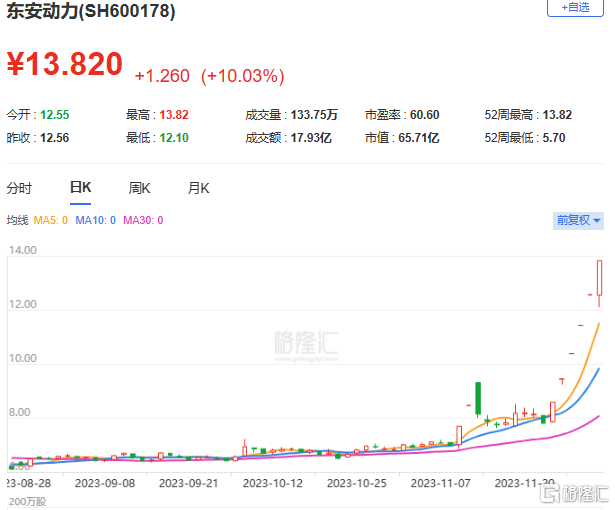This screenshot has height=510, width=615.
Task: Click the market cap value 65.71亿
Action: coord(418,138)
